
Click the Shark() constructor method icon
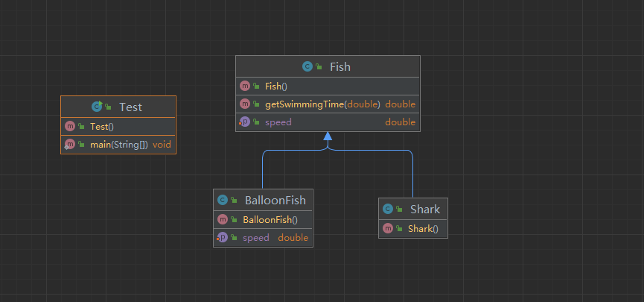pos(388,228)
